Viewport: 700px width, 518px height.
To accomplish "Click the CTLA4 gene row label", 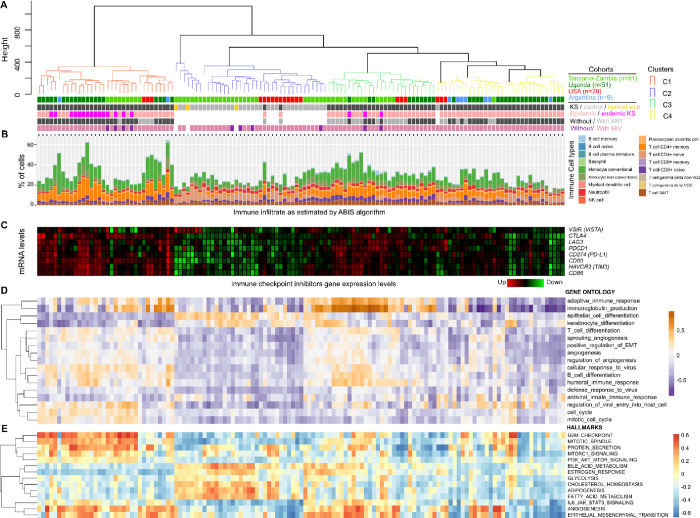I will tap(577, 235).
